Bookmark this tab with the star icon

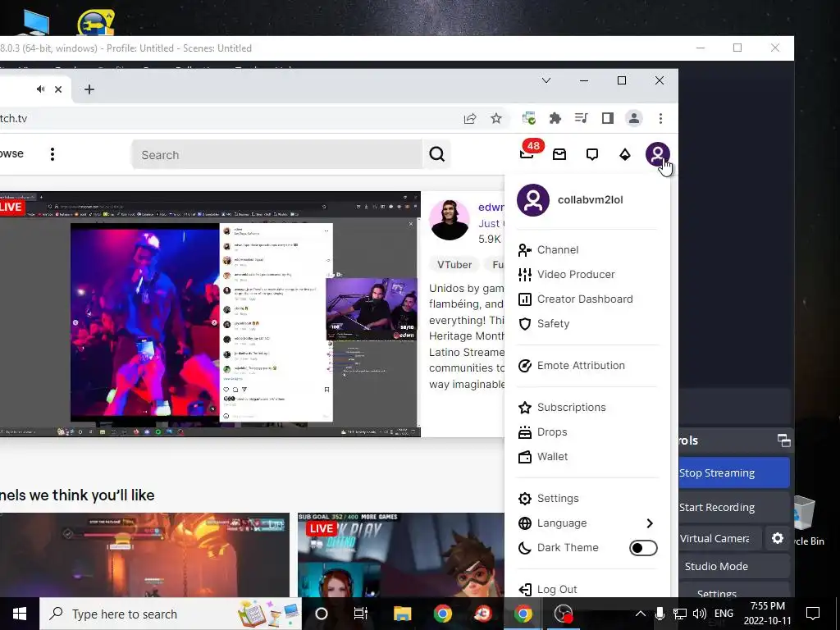click(496, 118)
